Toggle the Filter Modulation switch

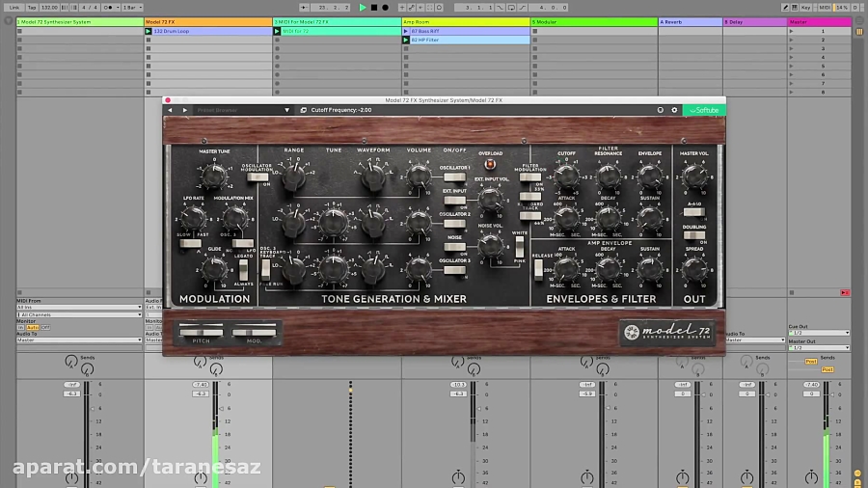[x=530, y=177]
